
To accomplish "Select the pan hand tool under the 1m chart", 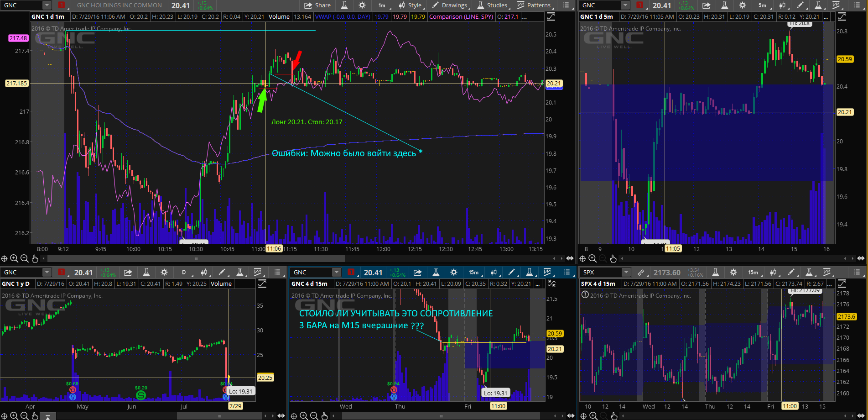I will coord(35,258).
